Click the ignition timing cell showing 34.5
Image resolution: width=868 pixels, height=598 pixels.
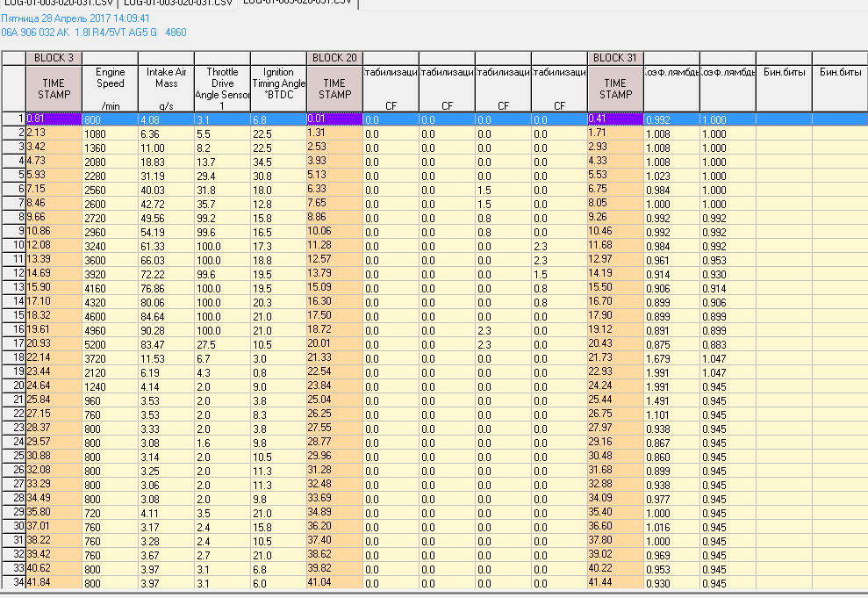coord(278,161)
